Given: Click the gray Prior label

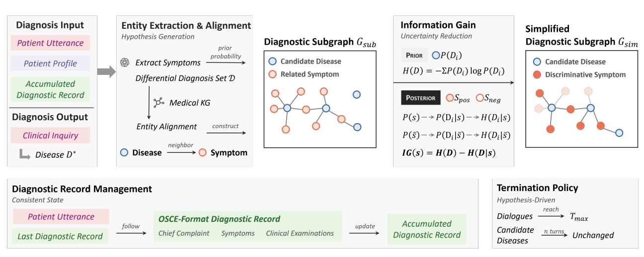Looking at the screenshot, I should (413, 56).
